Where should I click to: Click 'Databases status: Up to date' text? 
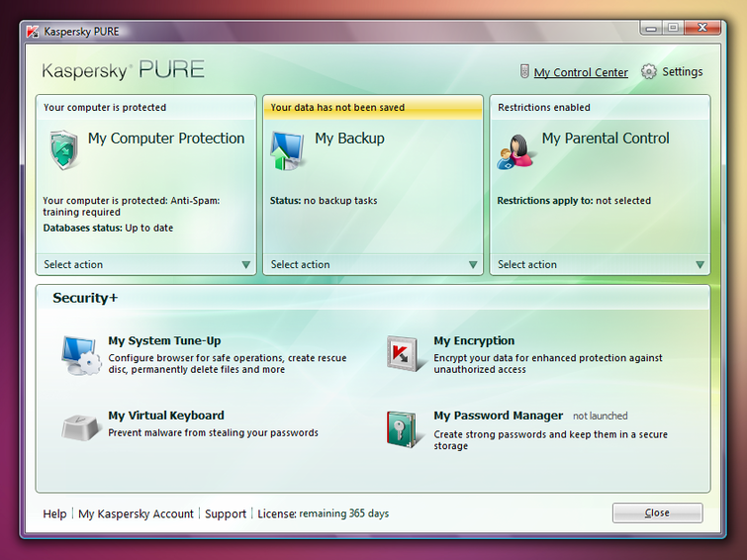pos(108,228)
